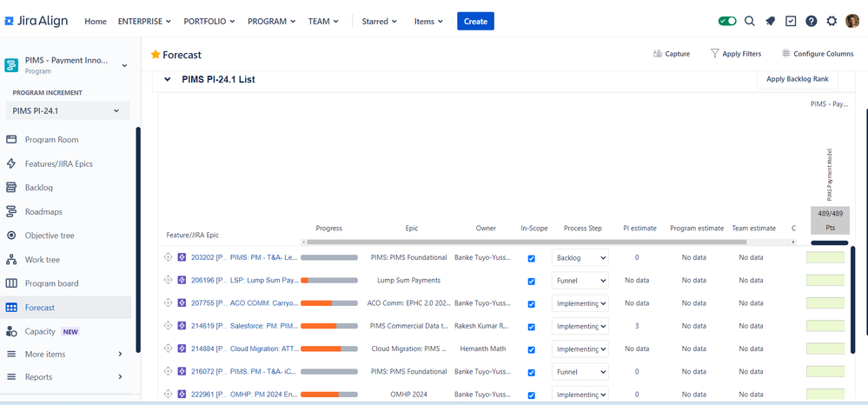Open feature link 214884 Cloud Migration
868x405 pixels.
[245, 349]
